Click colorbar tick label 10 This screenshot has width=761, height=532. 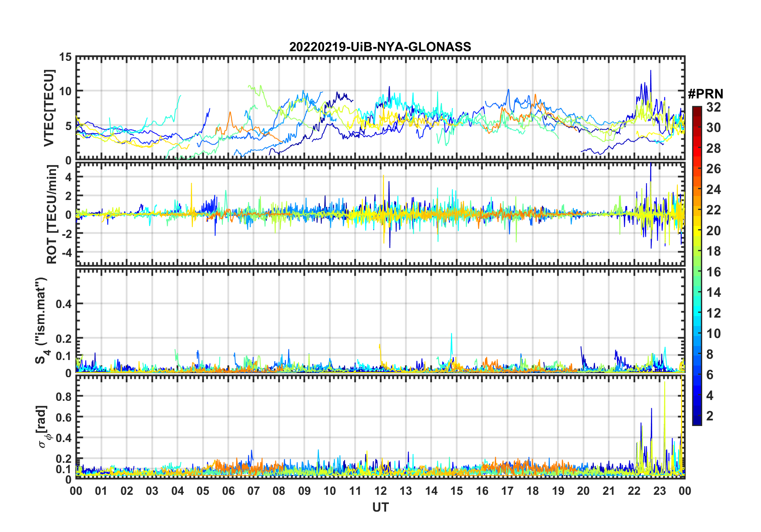(713, 333)
